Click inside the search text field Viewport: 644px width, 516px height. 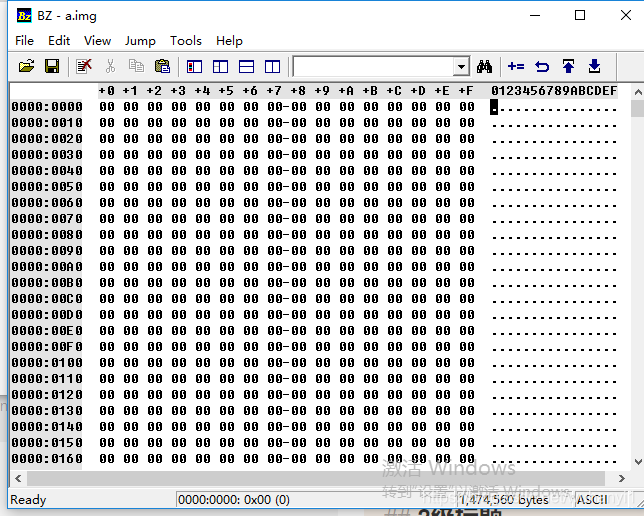[x=373, y=67]
